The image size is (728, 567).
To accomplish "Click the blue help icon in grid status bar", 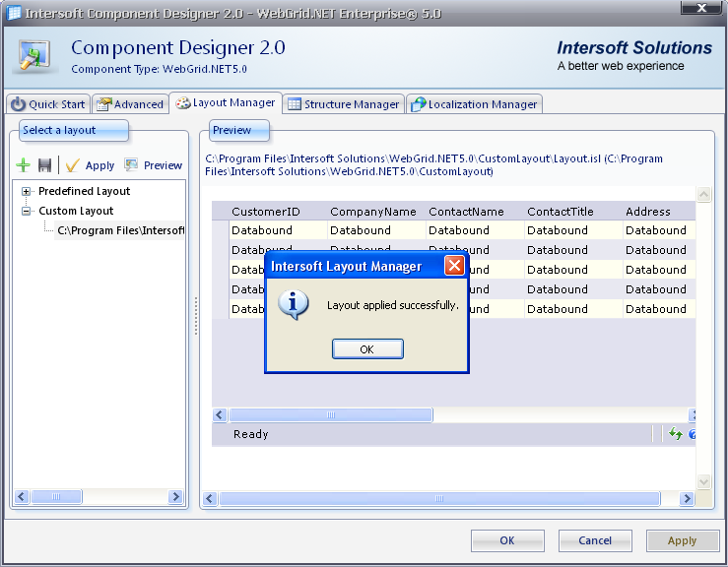I will (x=693, y=434).
